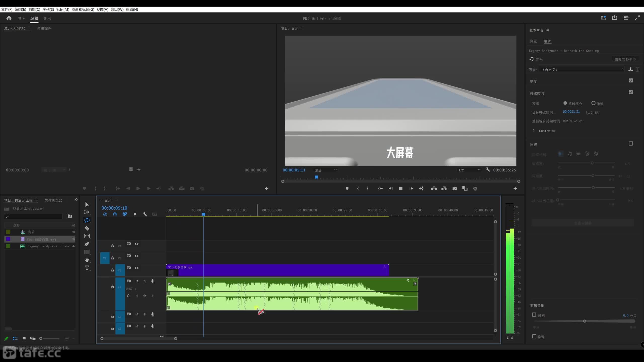Open the 适合 zoom level dropdown
644x362 pixels.
[x=326, y=170]
